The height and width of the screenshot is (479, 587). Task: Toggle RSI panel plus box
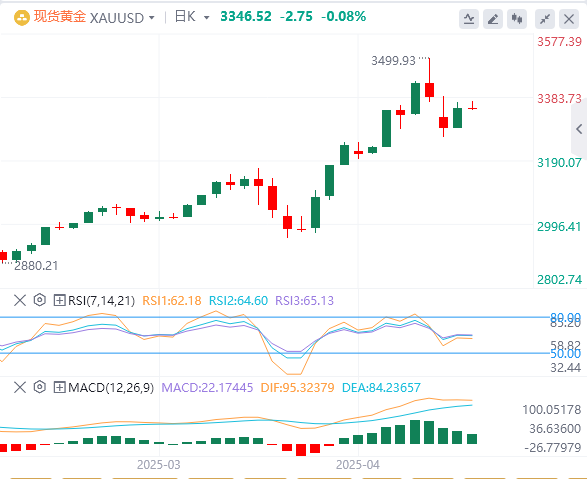(x=60, y=300)
